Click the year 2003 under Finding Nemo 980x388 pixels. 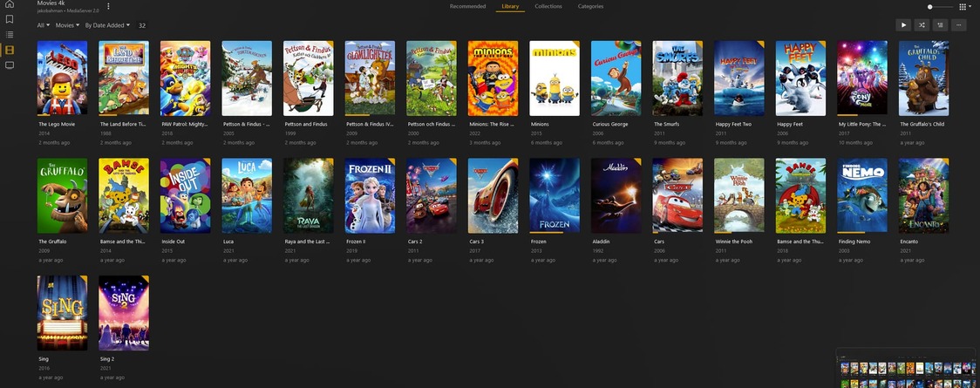tap(844, 251)
